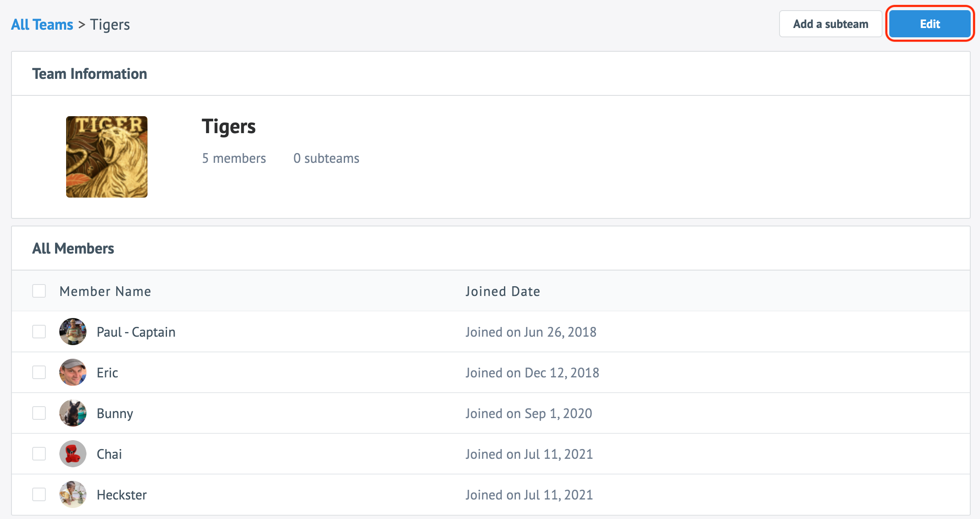Click the Joined Date column header
Image resolution: width=980 pixels, height=519 pixels.
point(503,291)
